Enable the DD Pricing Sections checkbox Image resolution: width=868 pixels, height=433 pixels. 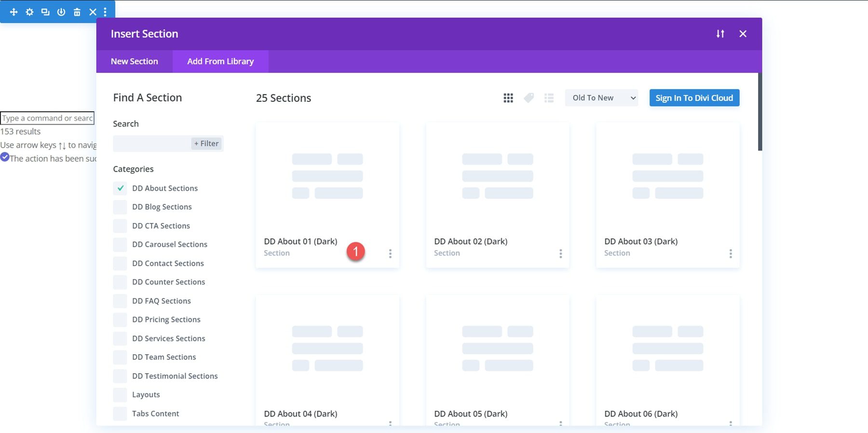pos(120,320)
